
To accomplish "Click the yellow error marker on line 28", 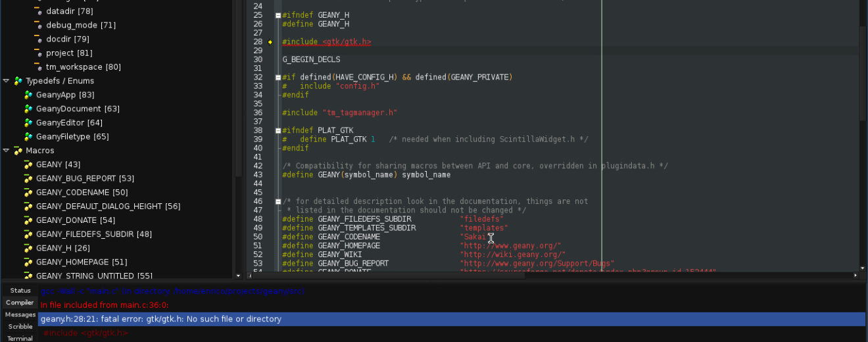I will pyautogui.click(x=270, y=42).
